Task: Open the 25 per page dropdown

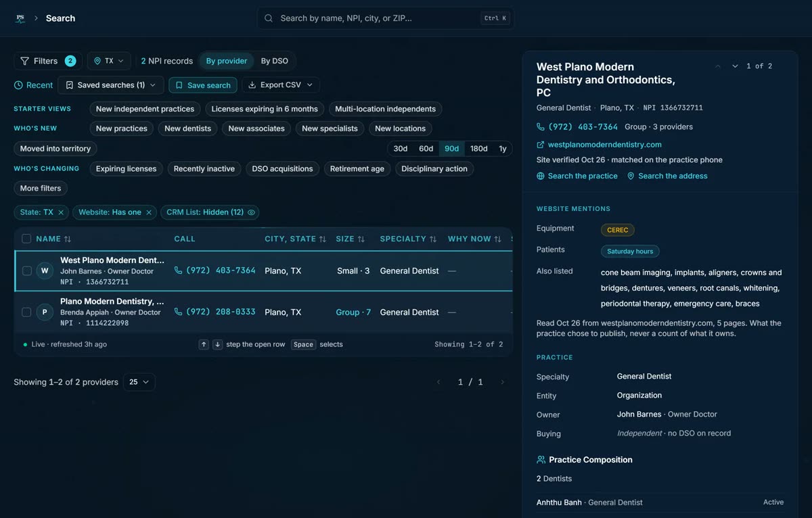Action: click(139, 382)
